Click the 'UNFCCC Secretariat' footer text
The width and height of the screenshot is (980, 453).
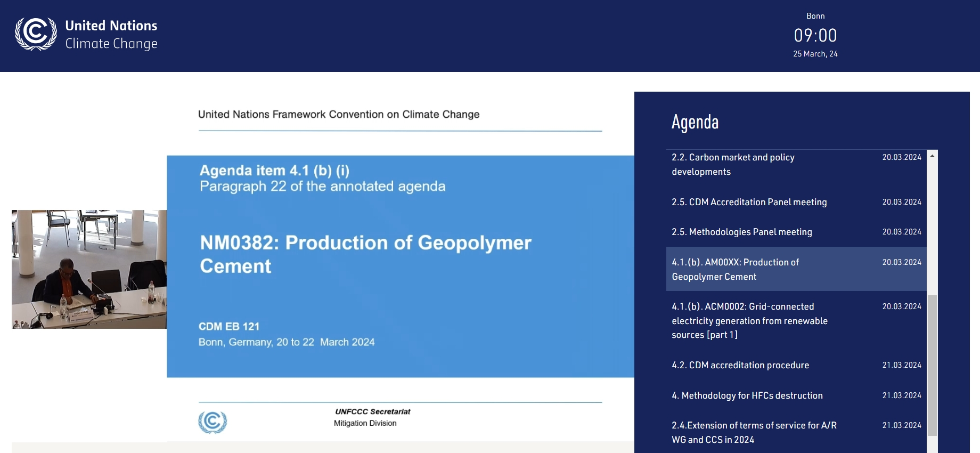click(x=373, y=411)
